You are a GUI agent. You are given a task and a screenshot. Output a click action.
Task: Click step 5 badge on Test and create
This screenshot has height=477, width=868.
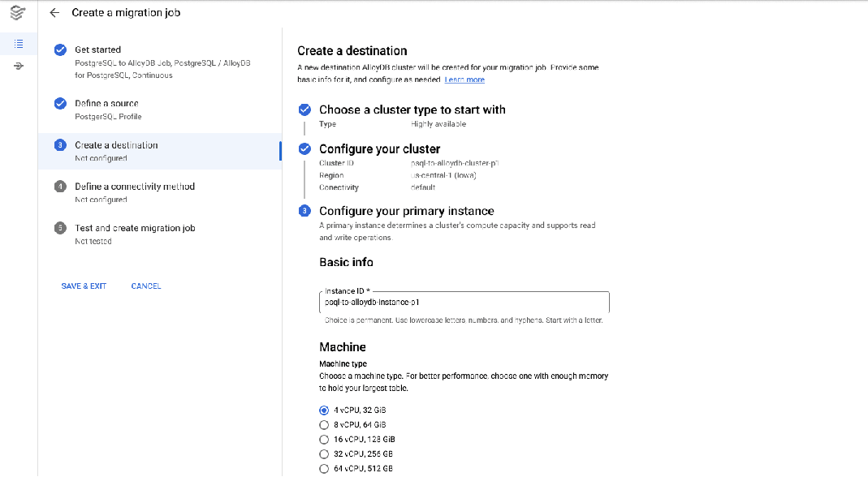tap(60, 228)
